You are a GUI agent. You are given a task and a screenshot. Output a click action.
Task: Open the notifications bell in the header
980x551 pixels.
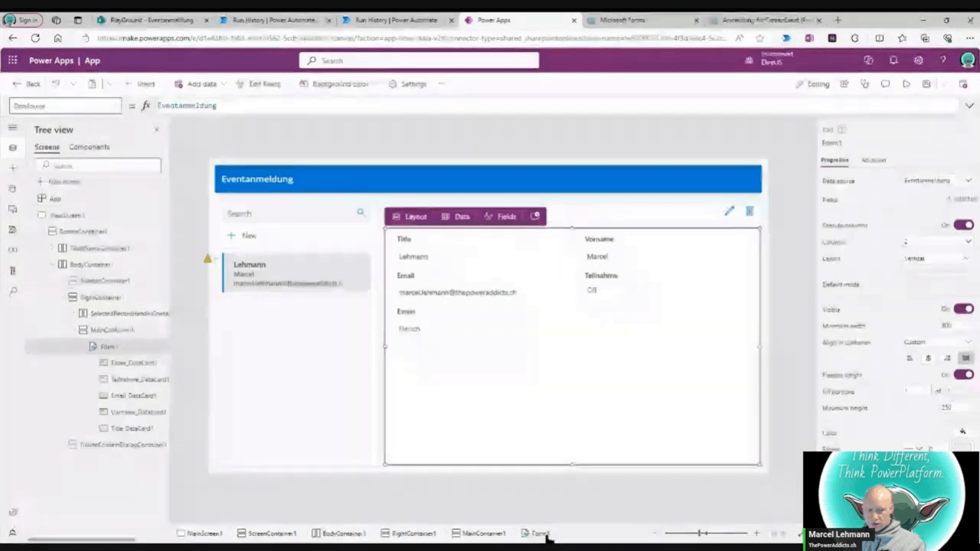893,60
